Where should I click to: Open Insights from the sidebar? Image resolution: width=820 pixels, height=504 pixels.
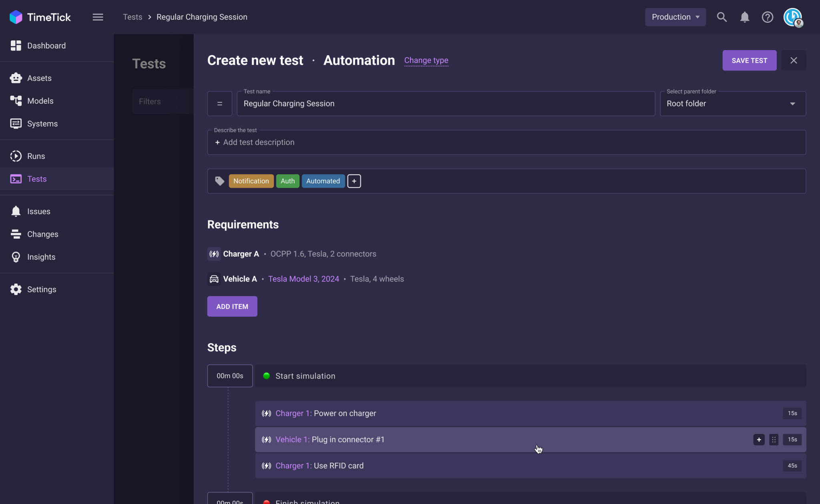(x=41, y=257)
